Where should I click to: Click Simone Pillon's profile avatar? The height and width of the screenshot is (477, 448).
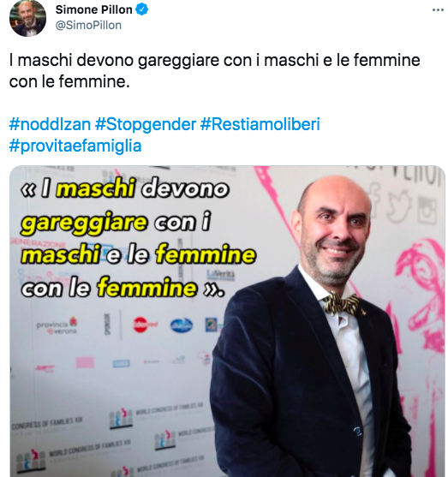pyautogui.click(x=27, y=18)
